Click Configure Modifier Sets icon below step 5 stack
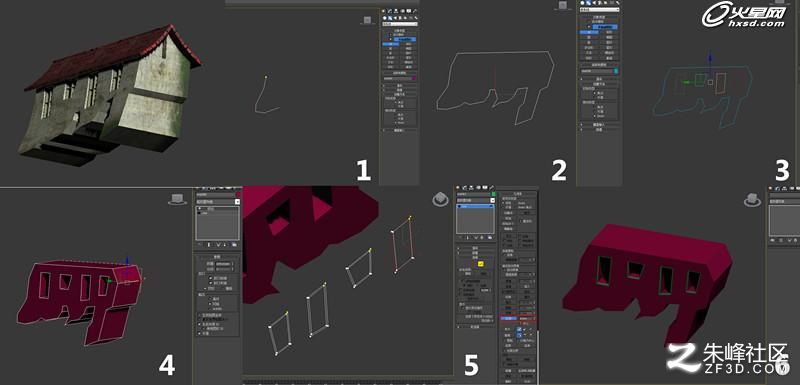The height and width of the screenshot is (385, 800). point(490,238)
